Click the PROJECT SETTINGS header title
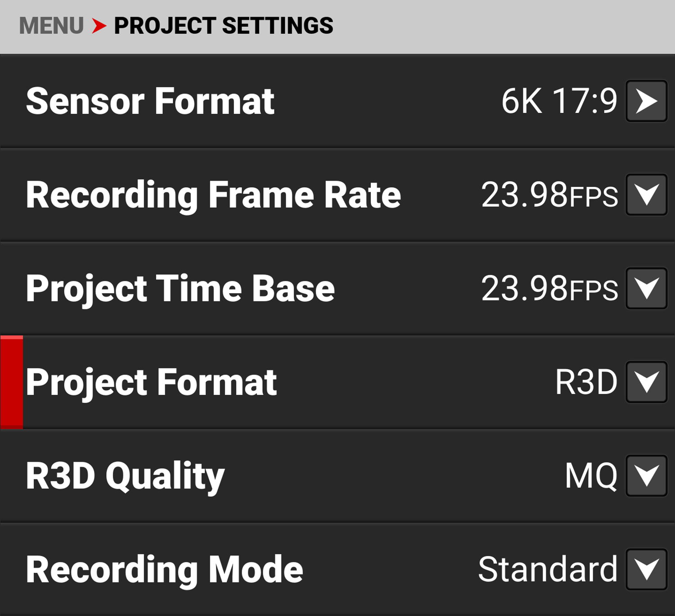 point(223,26)
